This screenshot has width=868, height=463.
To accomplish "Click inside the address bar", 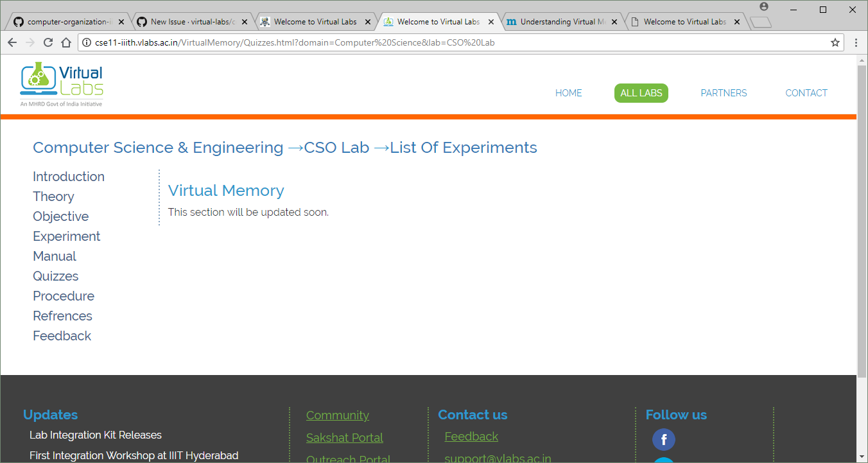I will coord(385,42).
